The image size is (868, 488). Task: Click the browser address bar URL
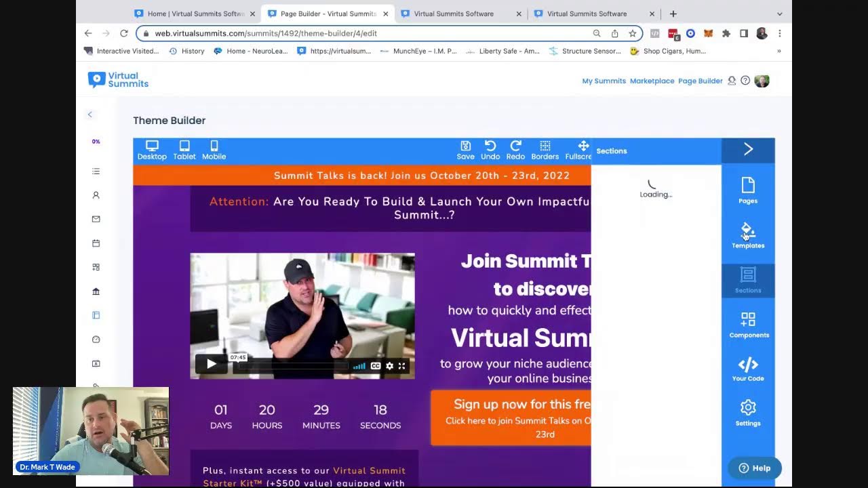266,33
